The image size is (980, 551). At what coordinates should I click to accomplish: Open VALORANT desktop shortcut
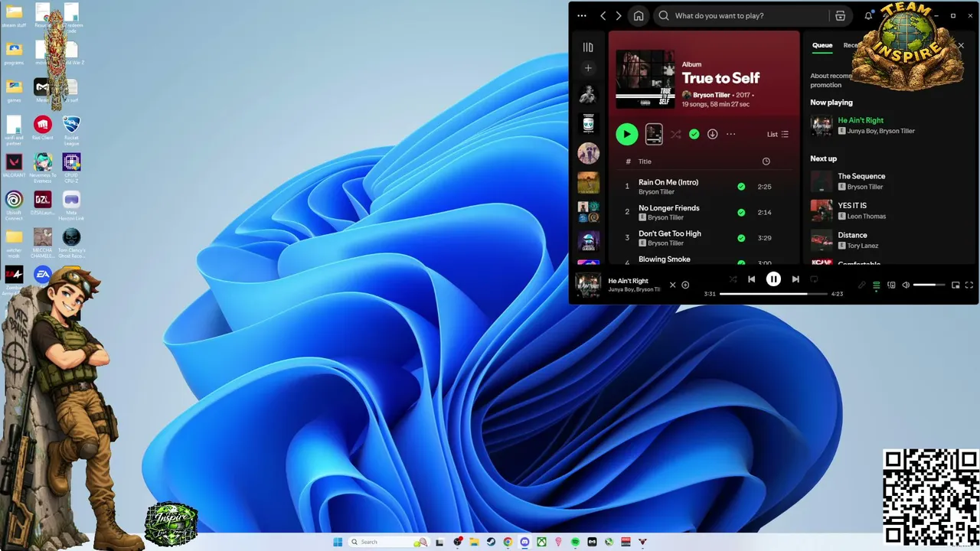[14, 165]
